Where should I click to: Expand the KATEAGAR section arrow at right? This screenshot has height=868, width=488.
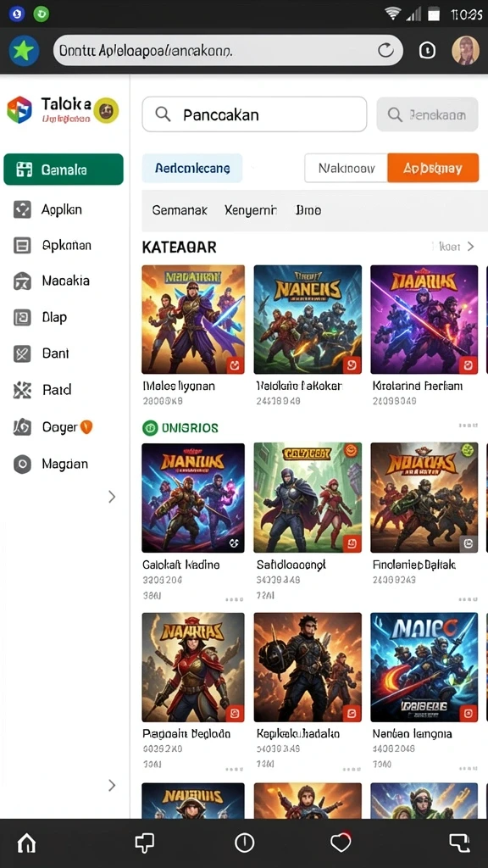[x=470, y=247]
